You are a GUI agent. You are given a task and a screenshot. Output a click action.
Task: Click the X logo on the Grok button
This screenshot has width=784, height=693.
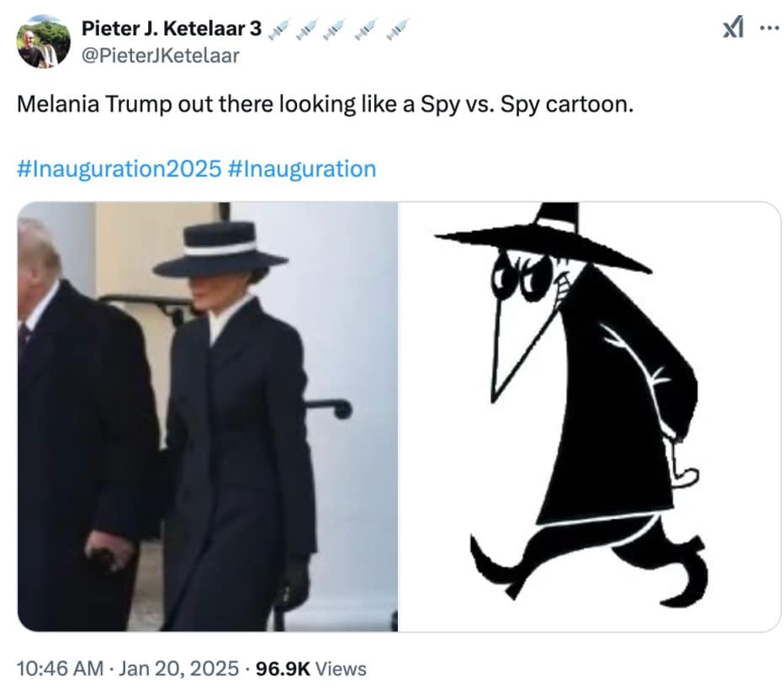[733, 26]
